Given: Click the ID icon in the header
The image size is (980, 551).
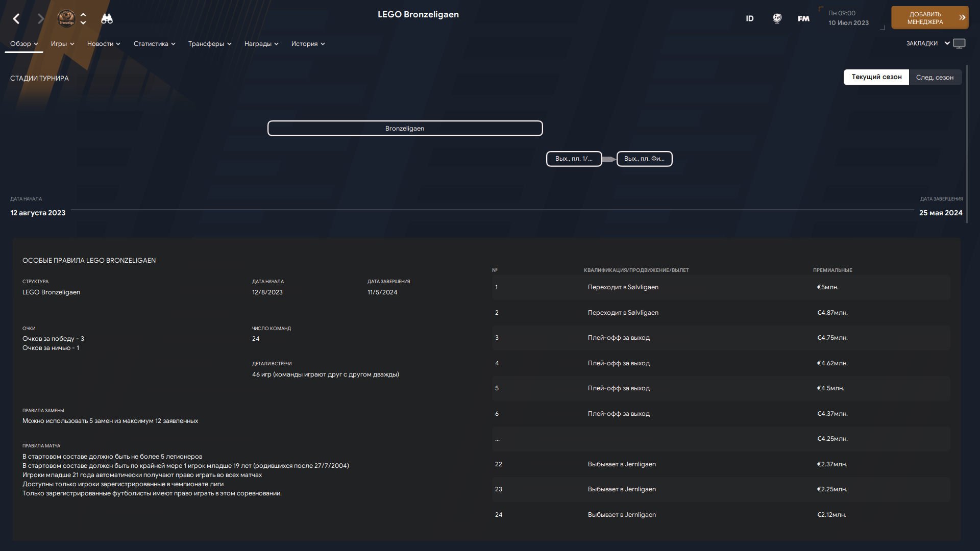Looking at the screenshot, I should pos(749,18).
